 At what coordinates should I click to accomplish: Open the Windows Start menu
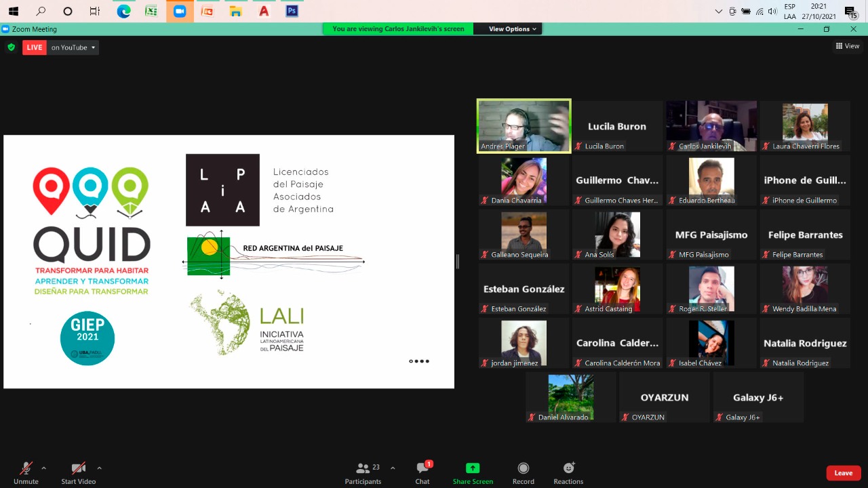tap(13, 12)
